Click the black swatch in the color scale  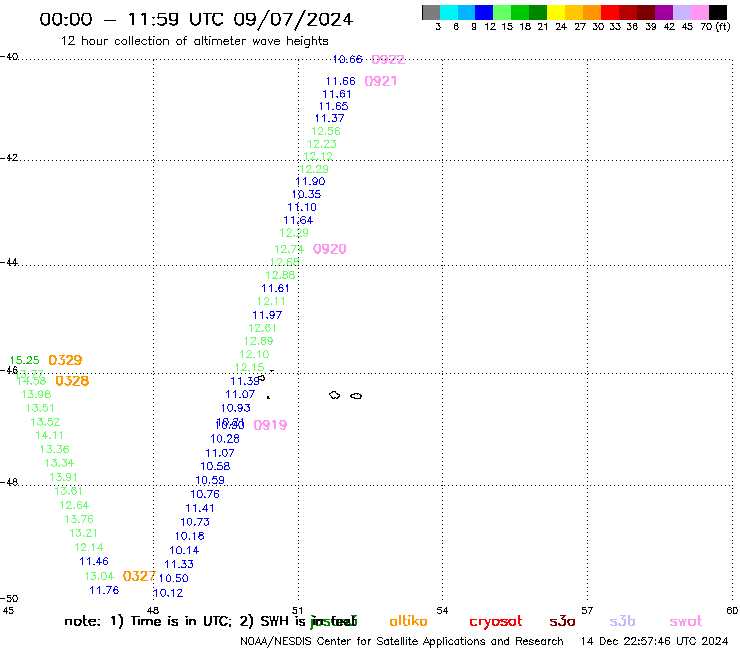click(x=717, y=12)
